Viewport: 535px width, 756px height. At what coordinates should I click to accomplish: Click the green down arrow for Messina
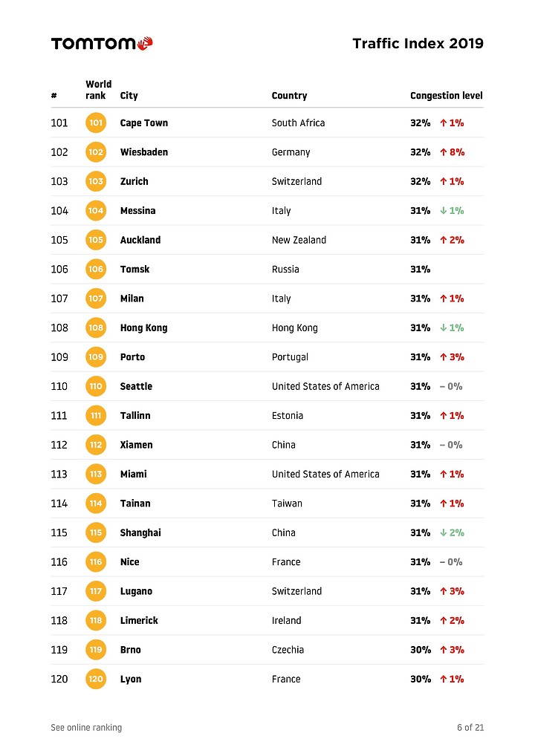tap(443, 210)
